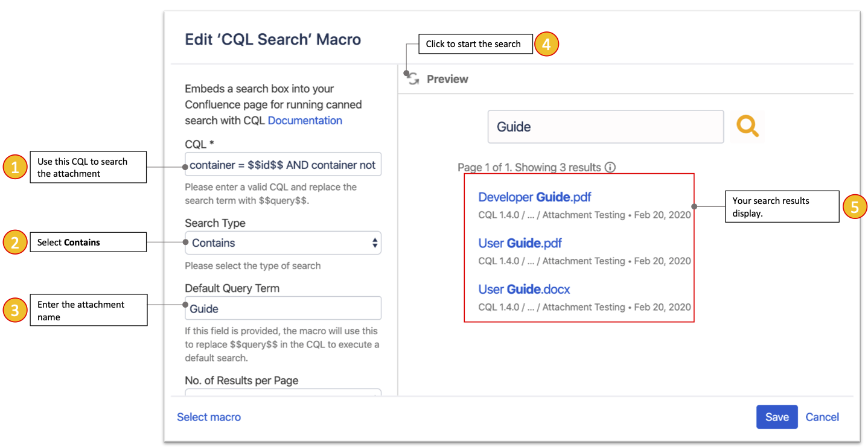Click the Select macro link
Screen dimensions: 868x447
(x=208, y=417)
